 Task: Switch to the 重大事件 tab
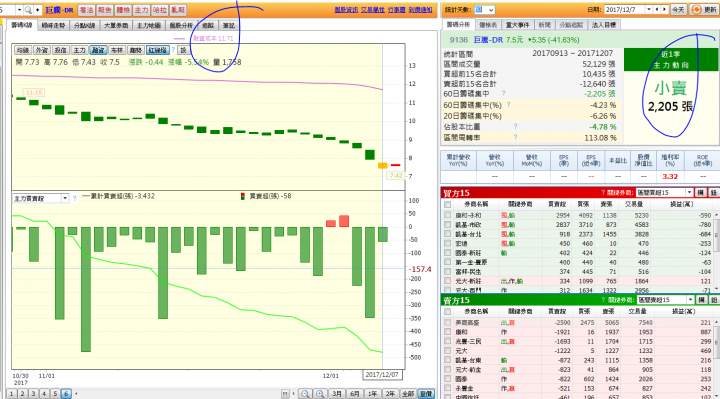518,25
